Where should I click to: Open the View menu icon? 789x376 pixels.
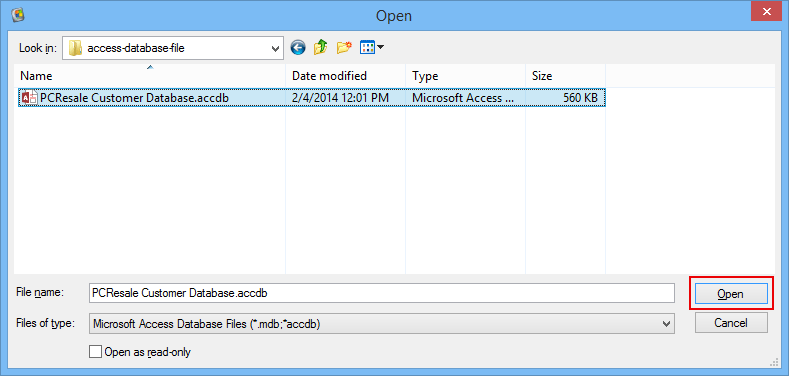[x=367, y=47]
